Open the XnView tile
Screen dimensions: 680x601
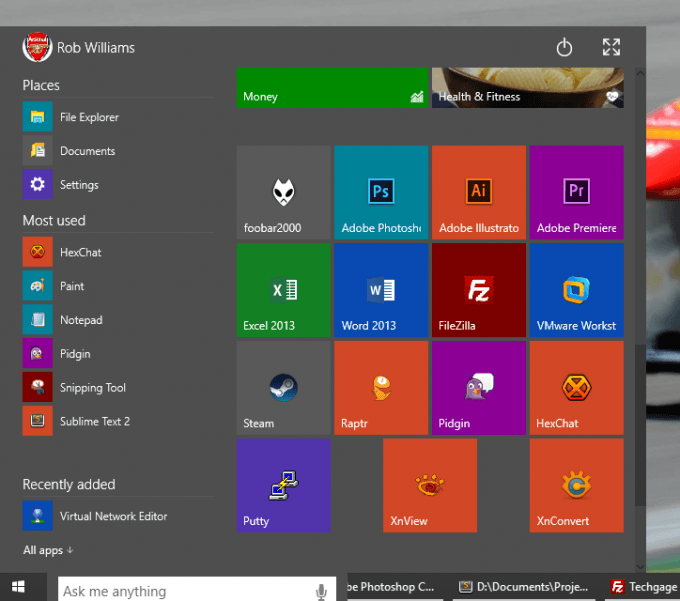click(x=430, y=485)
